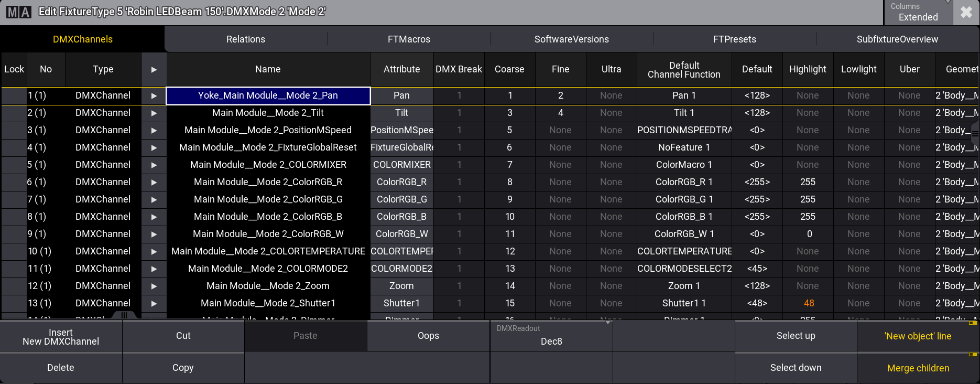Image resolution: width=980 pixels, height=384 pixels.
Task: Click the vertical scrollbar handle at right edge
Action: (975, 134)
